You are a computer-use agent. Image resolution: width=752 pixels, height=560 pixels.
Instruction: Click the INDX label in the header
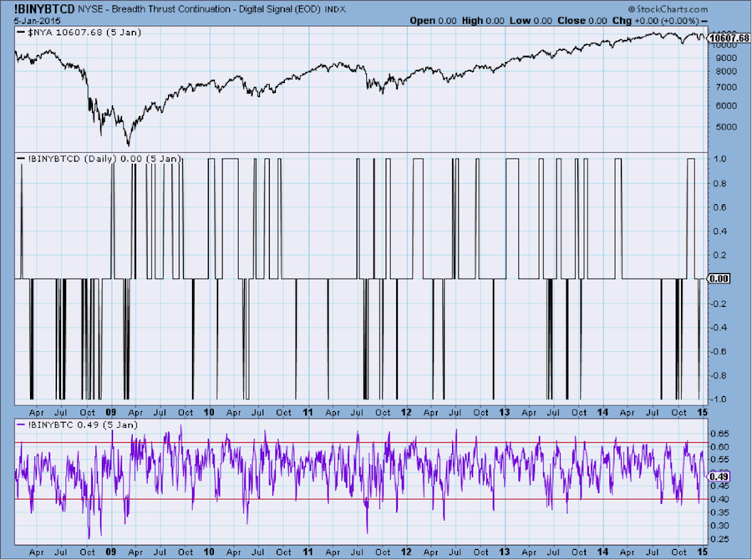pos(335,9)
